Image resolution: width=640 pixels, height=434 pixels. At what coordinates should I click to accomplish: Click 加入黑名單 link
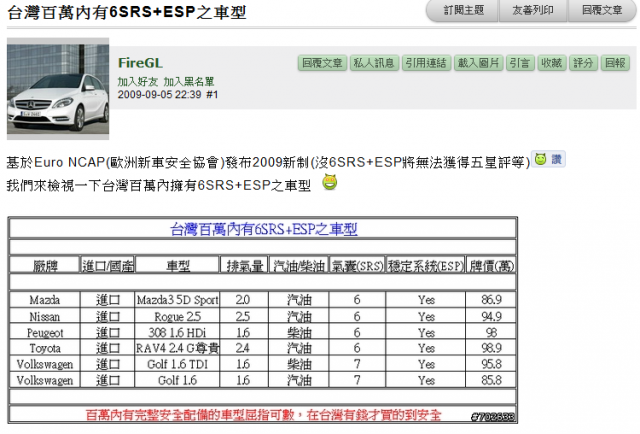point(189,82)
